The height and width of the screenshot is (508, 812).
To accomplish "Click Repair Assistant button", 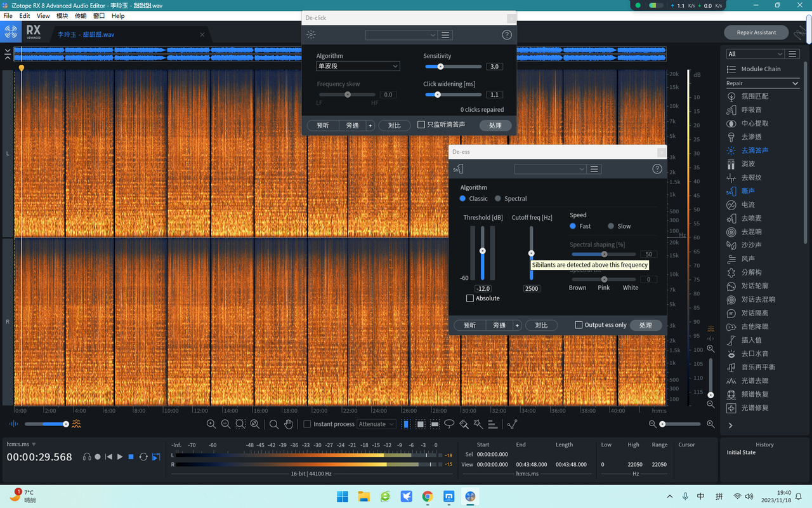I will click(x=756, y=32).
